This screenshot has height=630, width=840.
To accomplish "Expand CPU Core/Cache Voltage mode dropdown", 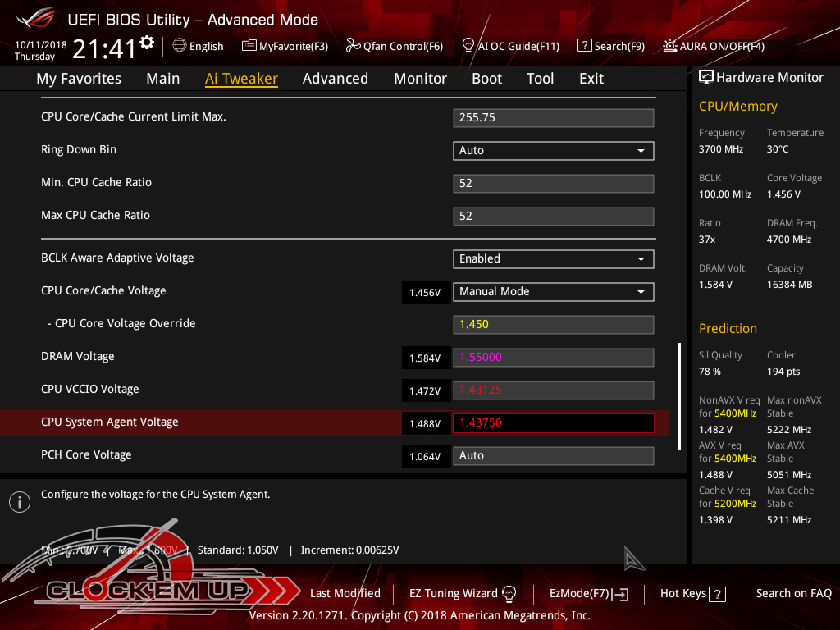I will pos(553,291).
